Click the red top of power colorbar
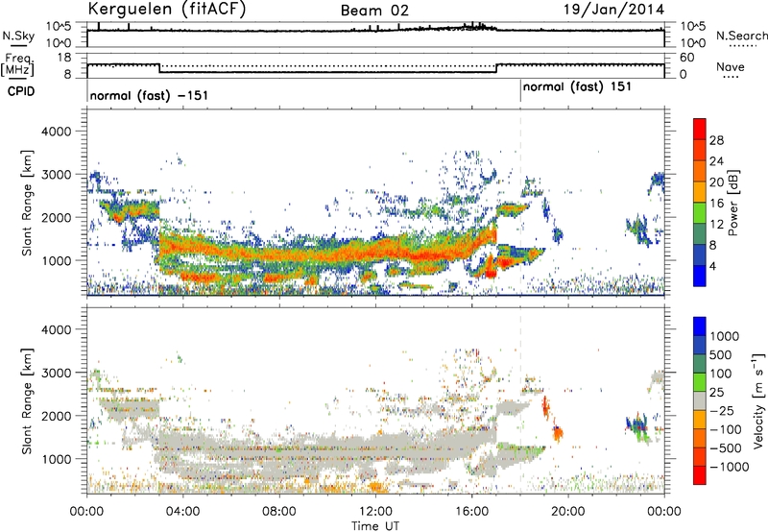Viewport: 768px width, 532px height. (x=700, y=129)
